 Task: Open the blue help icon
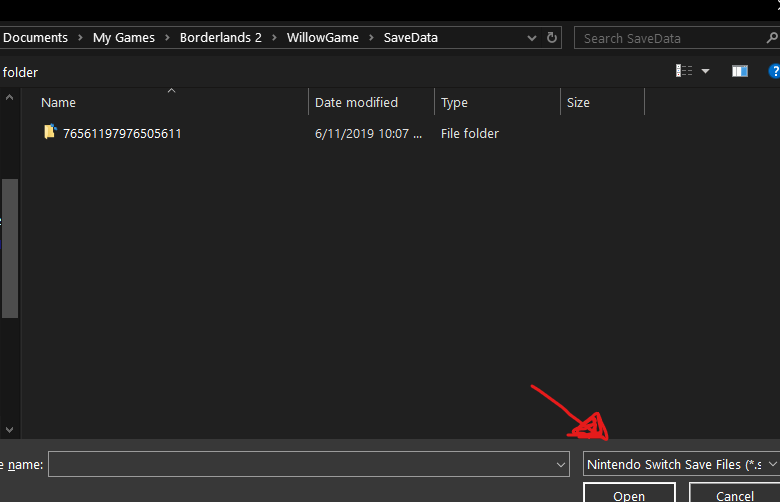pos(774,71)
